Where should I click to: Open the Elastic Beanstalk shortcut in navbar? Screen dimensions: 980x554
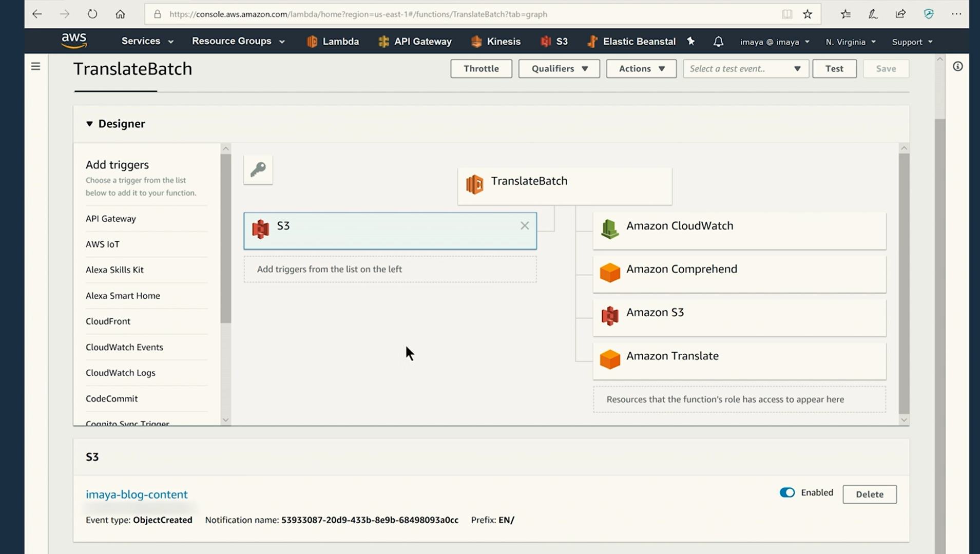[631, 42]
